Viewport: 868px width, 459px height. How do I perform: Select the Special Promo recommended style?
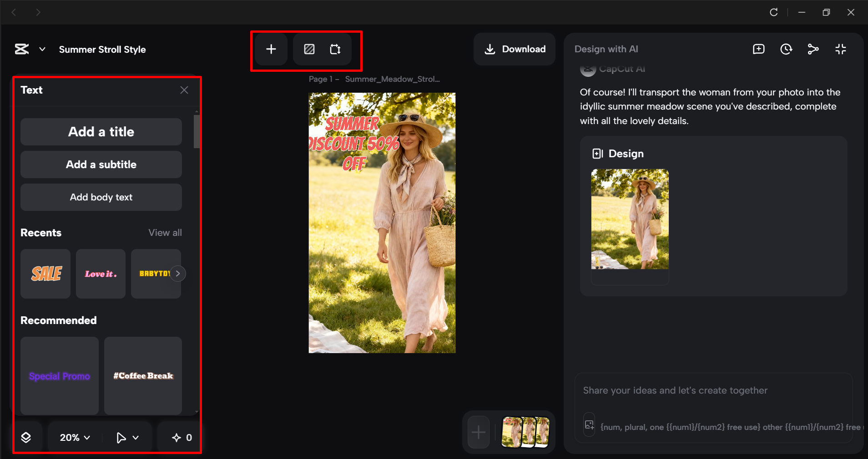click(59, 376)
